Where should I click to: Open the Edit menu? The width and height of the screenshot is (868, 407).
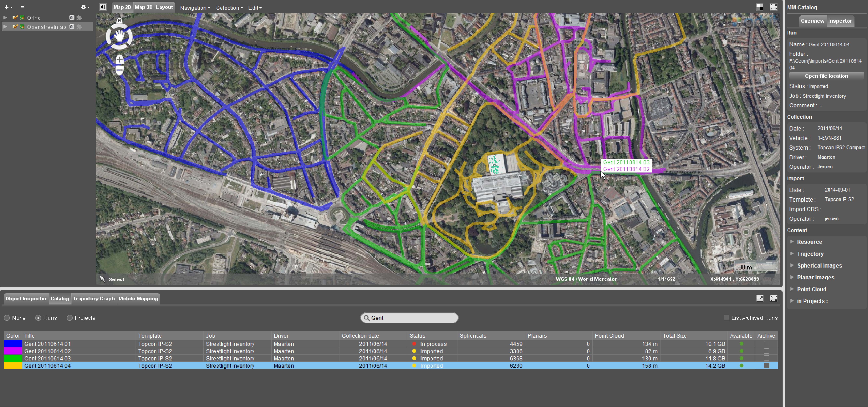click(x=255, y=8)
